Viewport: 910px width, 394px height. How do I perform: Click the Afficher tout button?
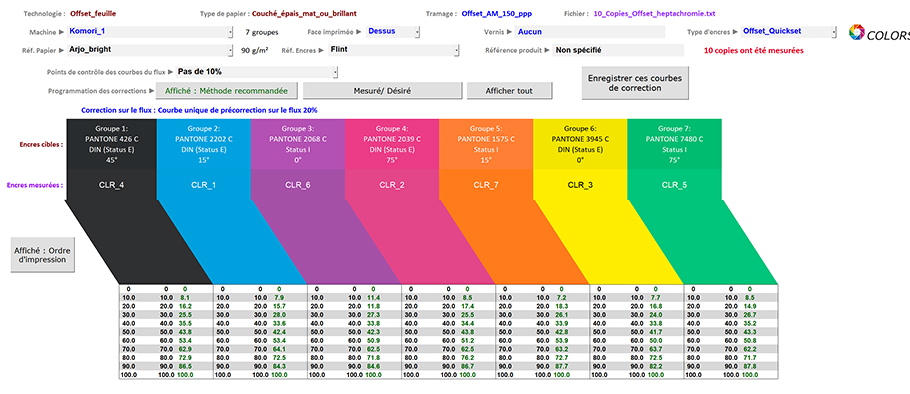(510, 91)
